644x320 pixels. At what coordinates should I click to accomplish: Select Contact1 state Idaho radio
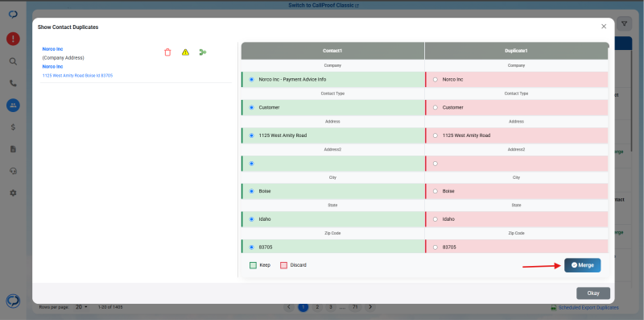(252, 219)
